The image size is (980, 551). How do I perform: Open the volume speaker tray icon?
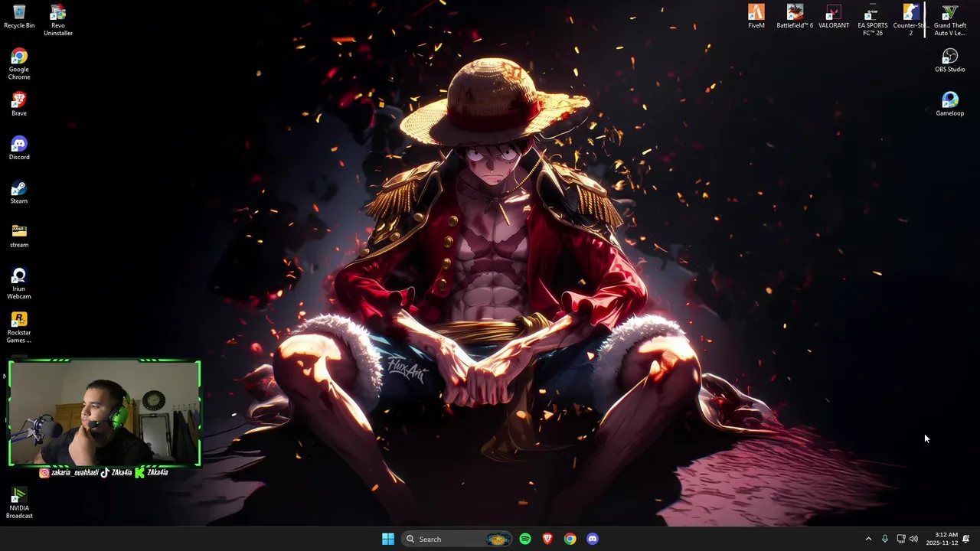click(913, 539)
